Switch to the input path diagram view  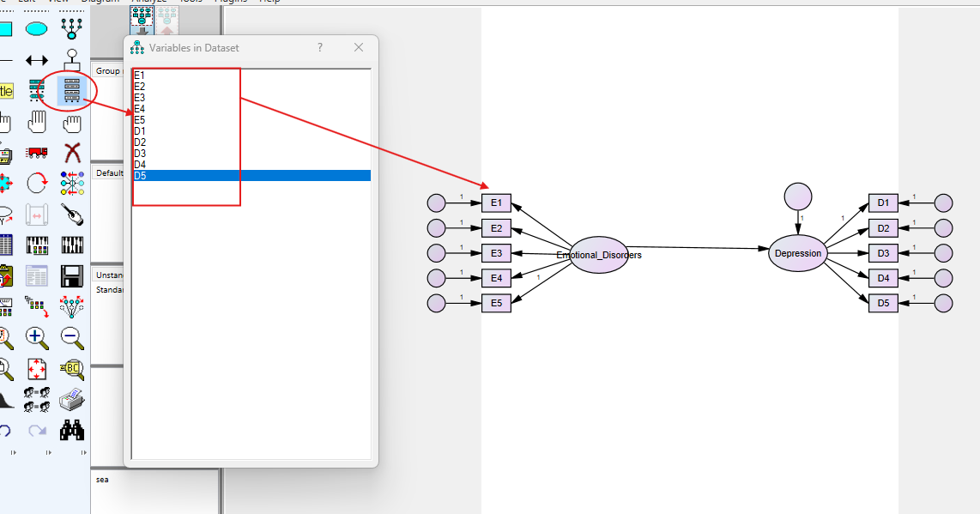[141, 19]
